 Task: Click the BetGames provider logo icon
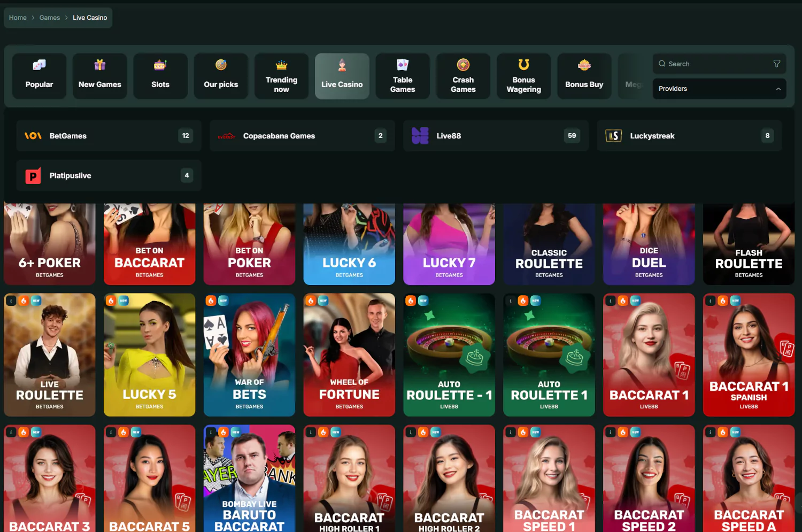(x=33, y=136)
